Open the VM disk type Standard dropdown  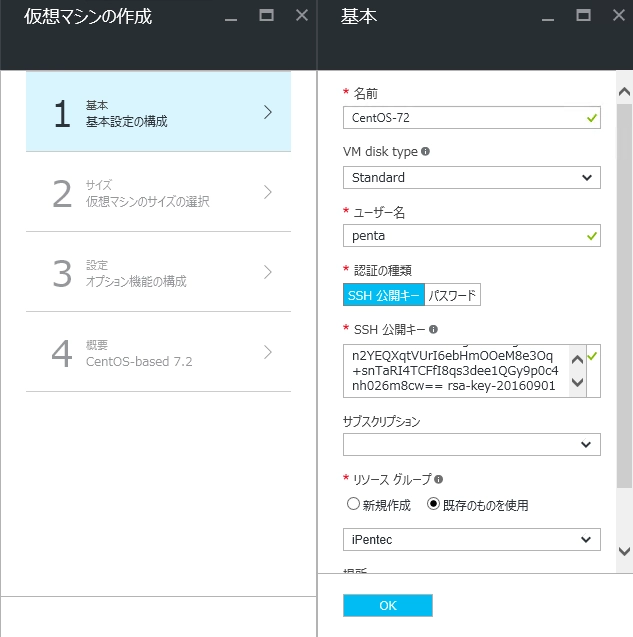click(472, 178)
